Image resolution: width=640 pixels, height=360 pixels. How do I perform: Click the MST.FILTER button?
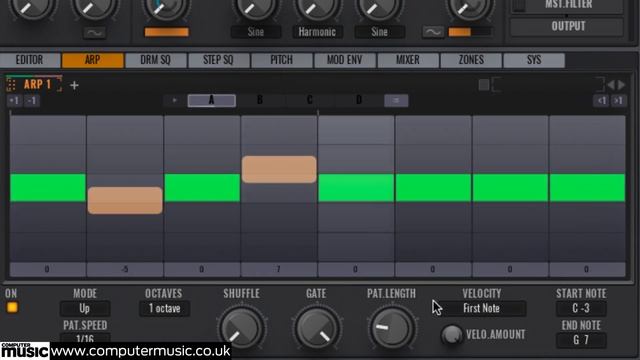pos(568,6)
